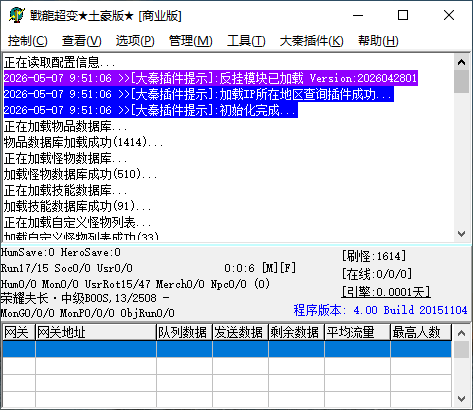The height and width of the screenshot is (410, 473).
Task: Click the 荣耀夫长·中级BOOS,13/2508 status line
Action: coord(85,298)
